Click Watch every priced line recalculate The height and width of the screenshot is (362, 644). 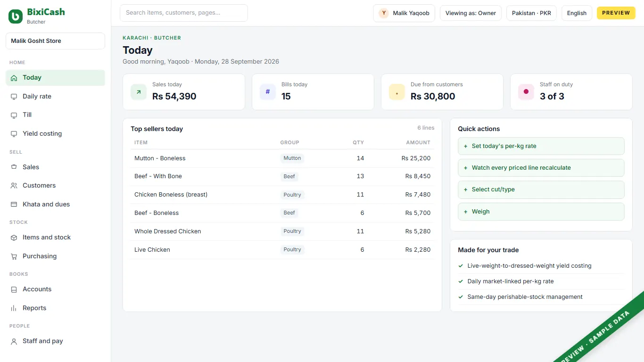pyautogui.click(x=541, y=168)
